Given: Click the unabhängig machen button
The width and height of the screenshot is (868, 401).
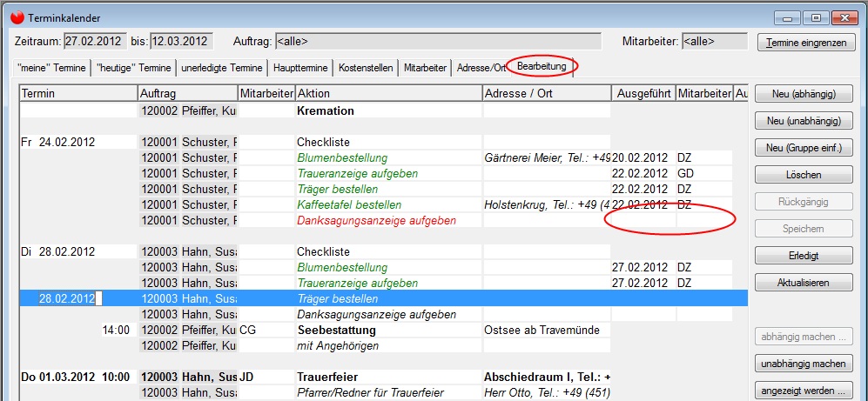Looking at the screenshot, I should click(804, 364).
